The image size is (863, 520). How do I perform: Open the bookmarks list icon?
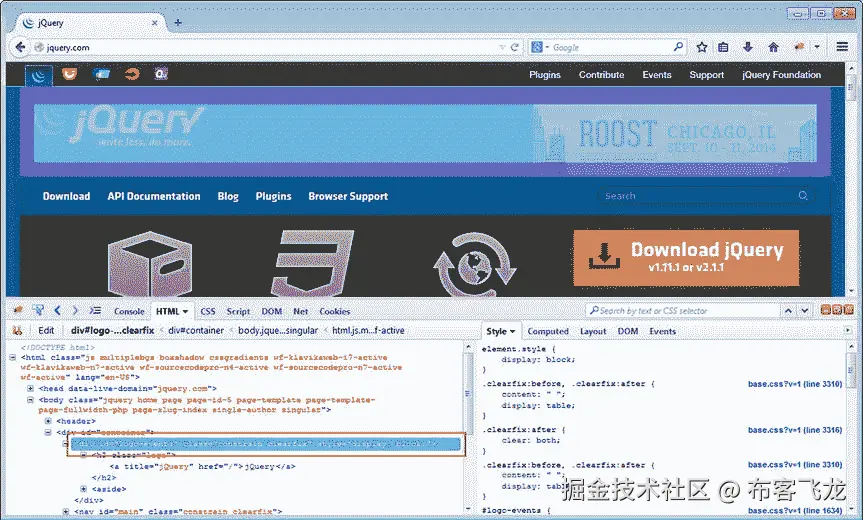(x=723, y=47)
